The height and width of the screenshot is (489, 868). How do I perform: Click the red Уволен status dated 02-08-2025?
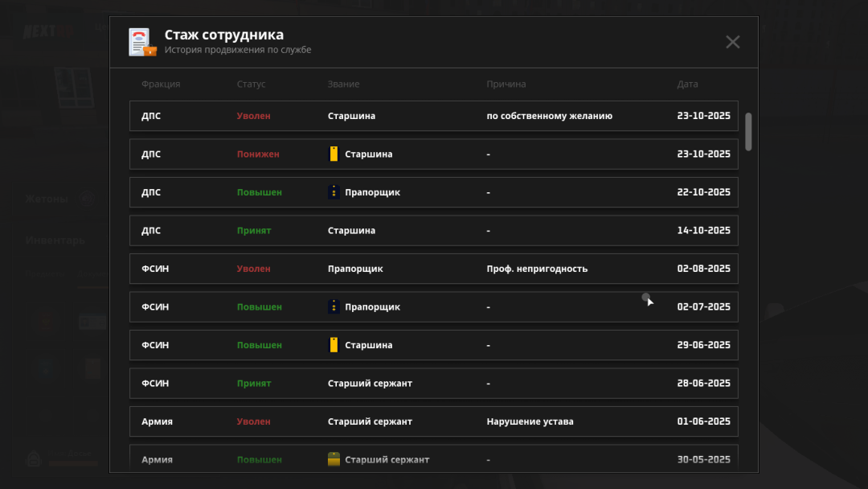253,269
